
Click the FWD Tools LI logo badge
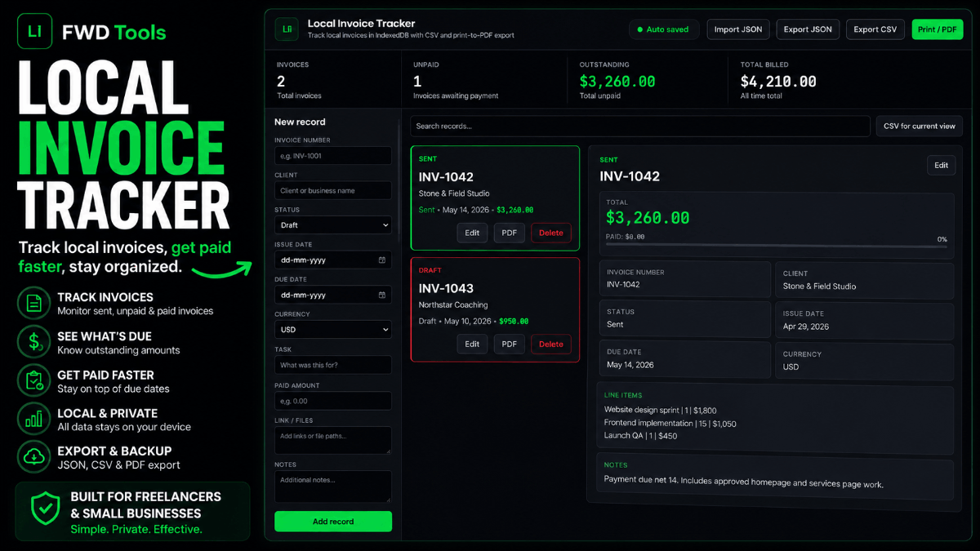pos(33,33)
